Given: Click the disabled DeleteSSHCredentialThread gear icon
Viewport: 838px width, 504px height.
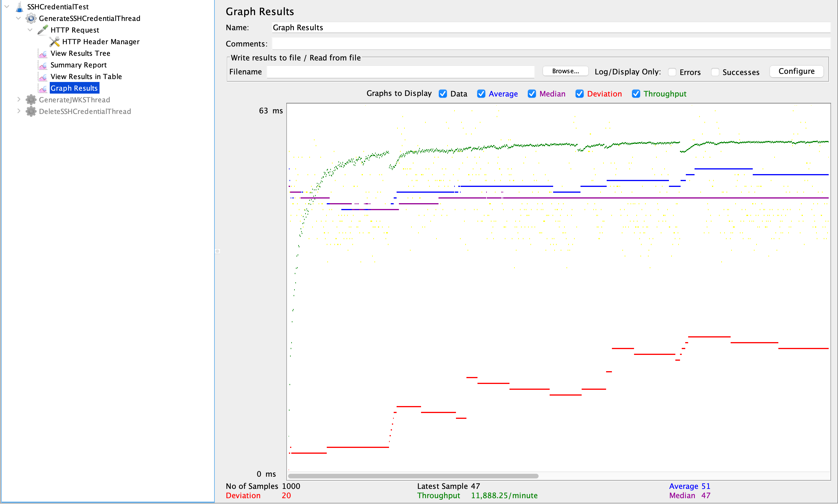Looking at the screenshot, I should pyautogui.click(x=31, y=111).
